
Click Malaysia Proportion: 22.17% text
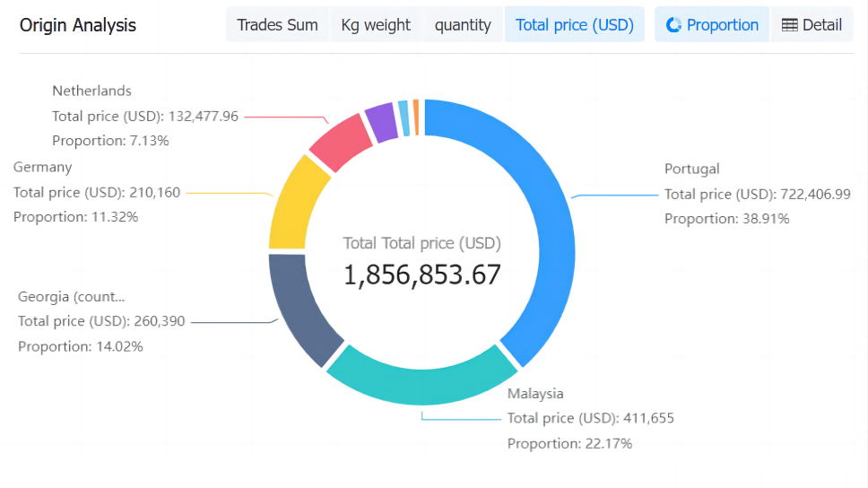coord(569,444)
